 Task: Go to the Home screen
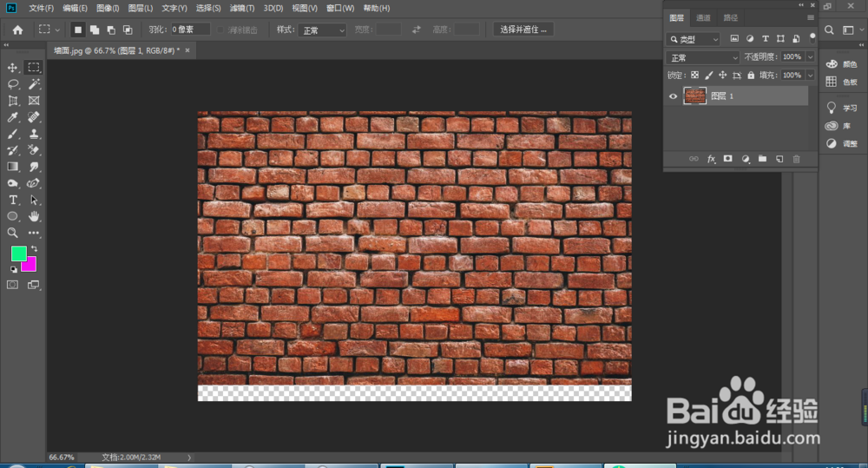17,30
